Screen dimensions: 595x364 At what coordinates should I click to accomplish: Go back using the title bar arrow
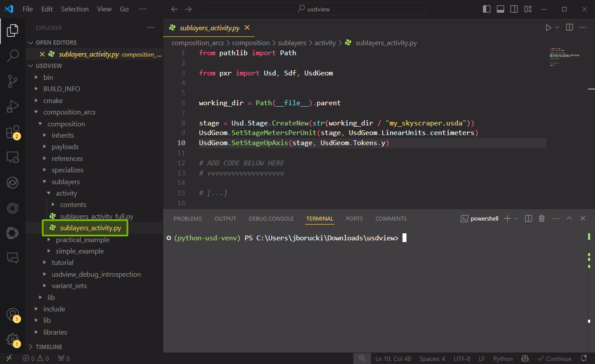click(x=175, y=9)
